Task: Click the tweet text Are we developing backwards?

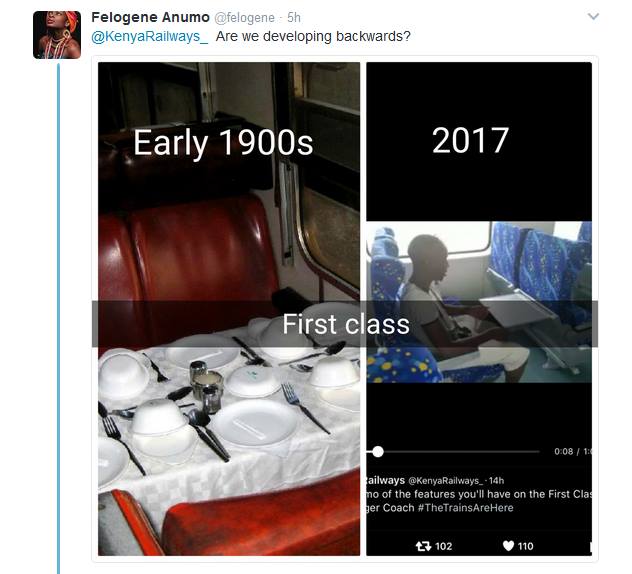Action: tap(313, 37)
